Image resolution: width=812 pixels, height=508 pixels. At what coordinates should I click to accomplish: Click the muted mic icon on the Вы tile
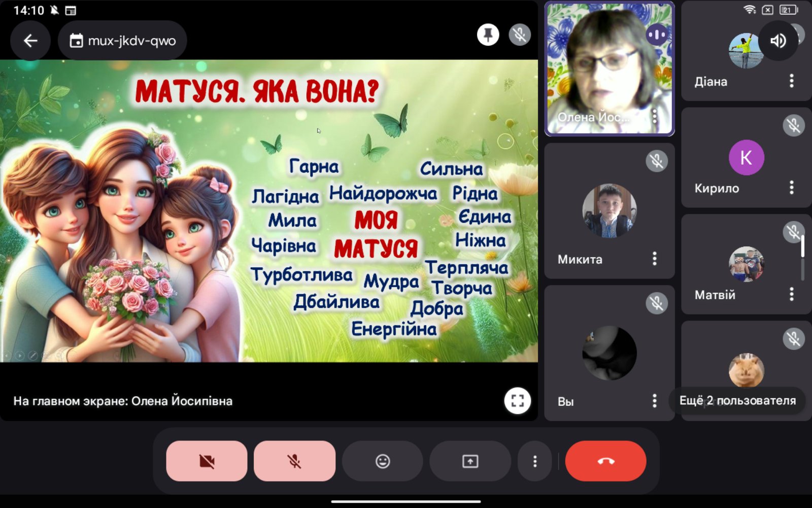657,303
